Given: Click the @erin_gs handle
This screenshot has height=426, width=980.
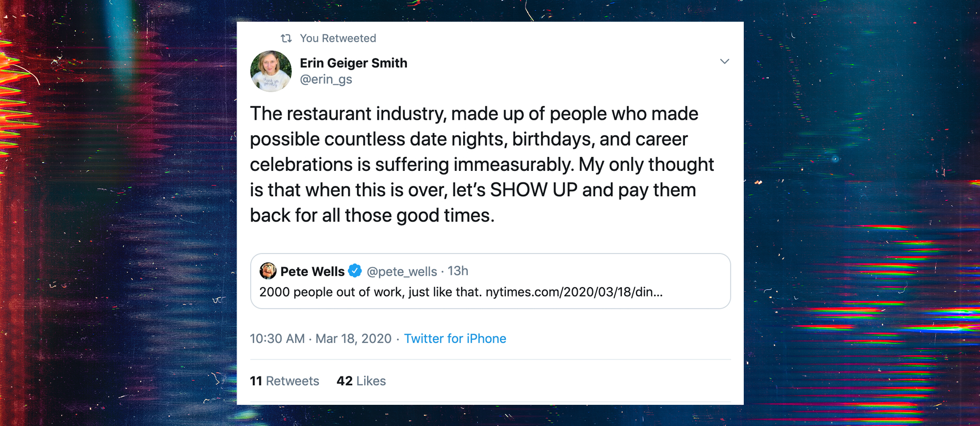Looking at the screenshot, I should [x=326, y=80].
